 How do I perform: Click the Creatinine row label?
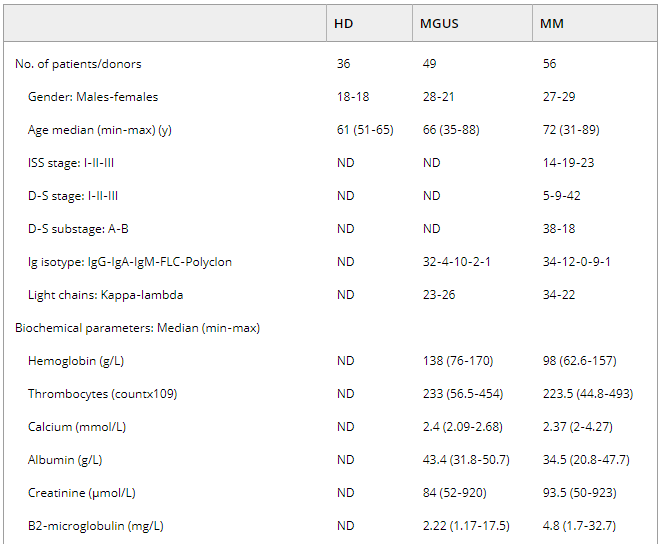[x=80, y=493]
